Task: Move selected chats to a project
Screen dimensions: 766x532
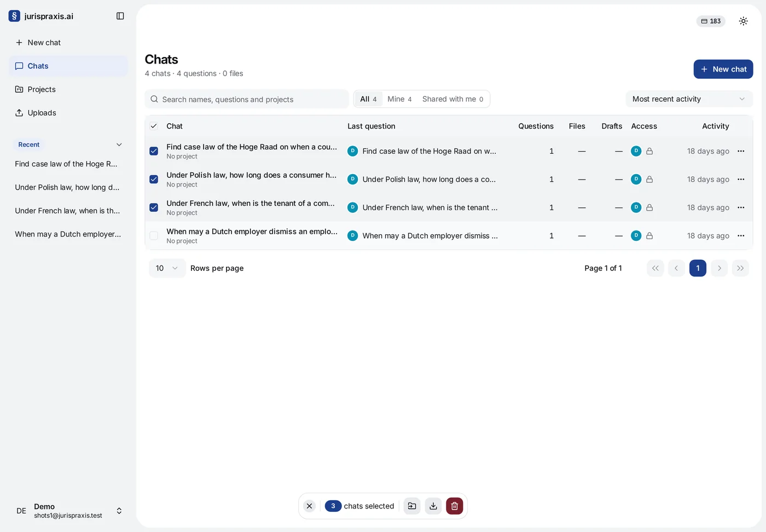Action: pyautogui.click(x=412, y=506)
